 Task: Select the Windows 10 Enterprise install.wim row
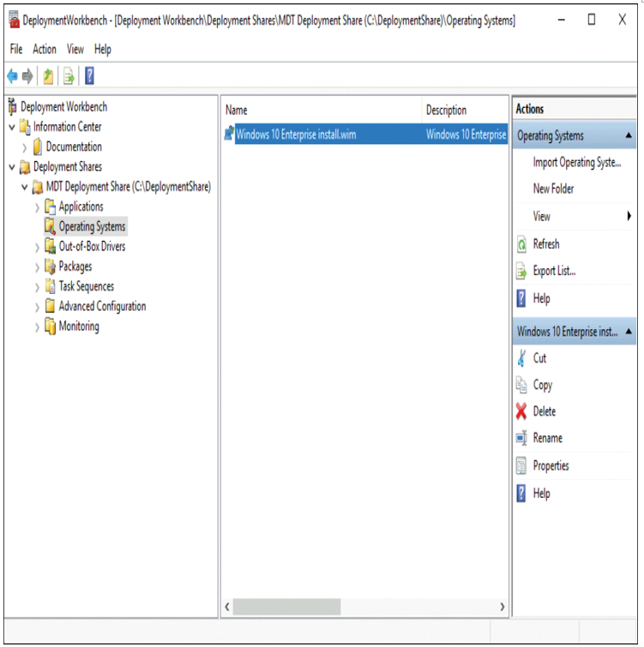(365, 134)
